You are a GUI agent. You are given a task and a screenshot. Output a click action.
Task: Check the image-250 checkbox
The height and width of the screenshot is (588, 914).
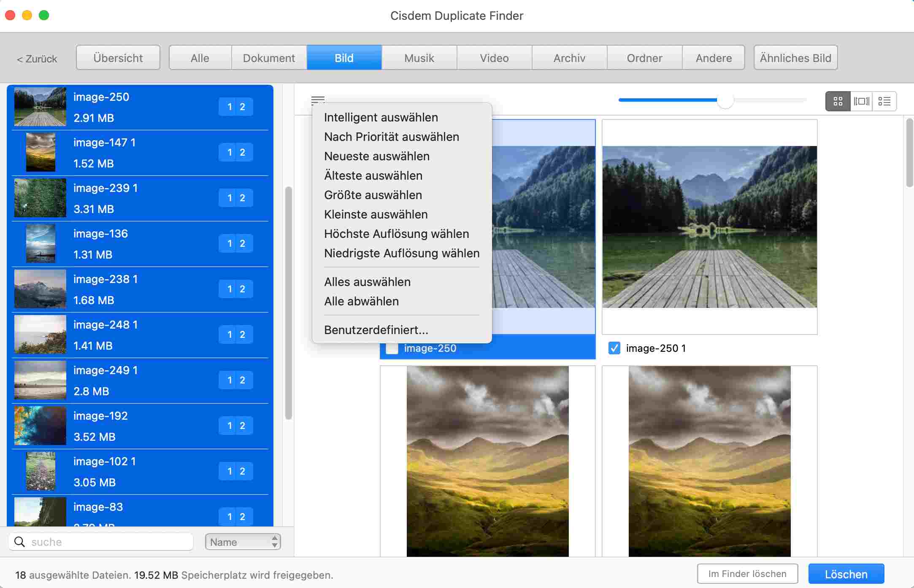tap(392, 348)
